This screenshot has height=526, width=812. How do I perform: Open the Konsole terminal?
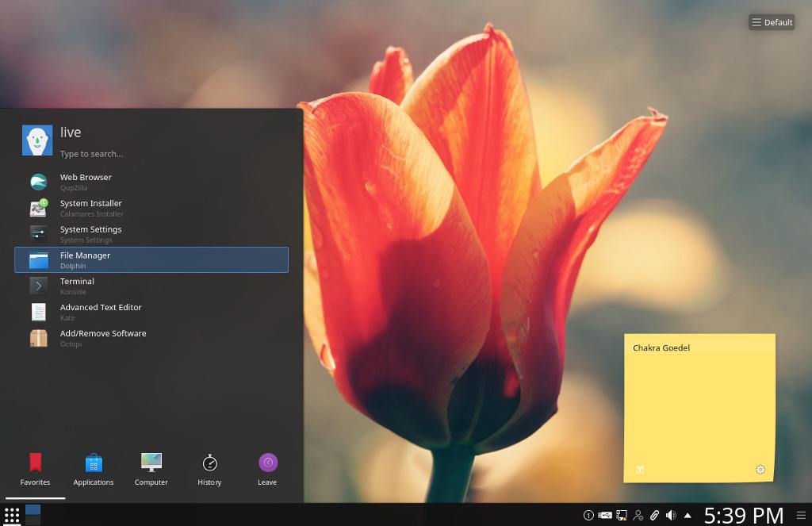[x=77, y=286]
